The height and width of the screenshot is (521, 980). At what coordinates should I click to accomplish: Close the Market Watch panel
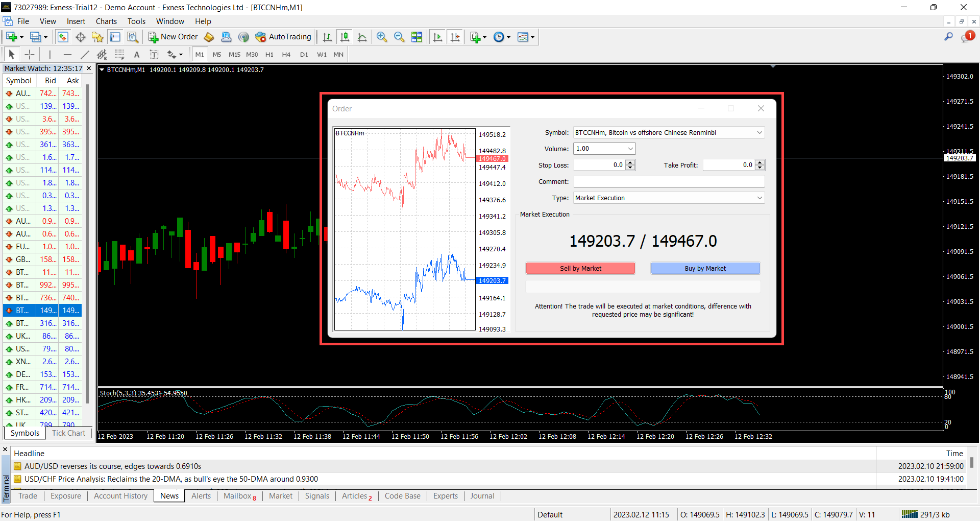pyautogui.click(x=89, y=68)
